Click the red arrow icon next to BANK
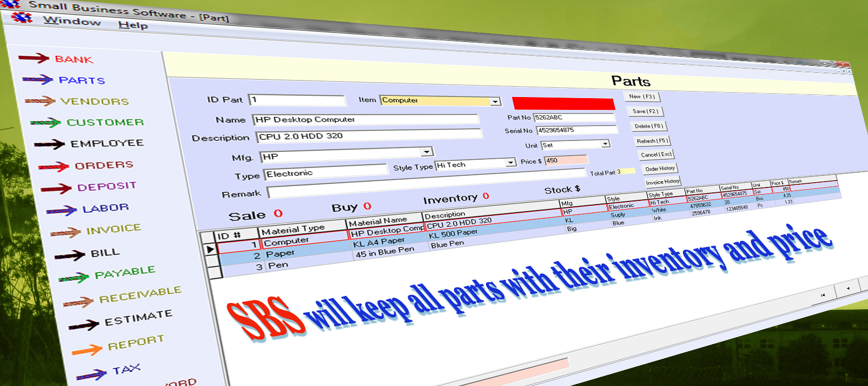Image resolution: width=868 pixels, height=386 pixels. pyautogui.click(x=34, y=58)
